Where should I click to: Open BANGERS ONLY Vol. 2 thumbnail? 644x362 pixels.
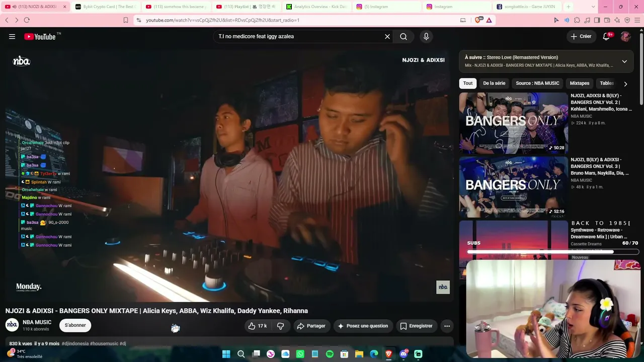513,123
